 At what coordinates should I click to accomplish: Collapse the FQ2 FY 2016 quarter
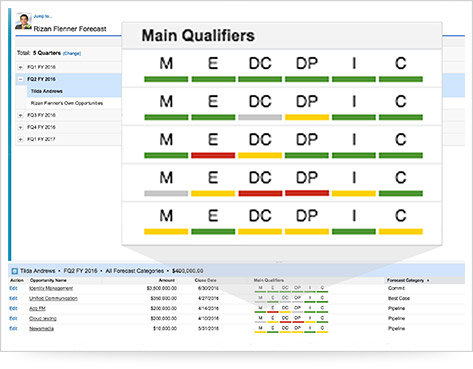click(21, 79)
